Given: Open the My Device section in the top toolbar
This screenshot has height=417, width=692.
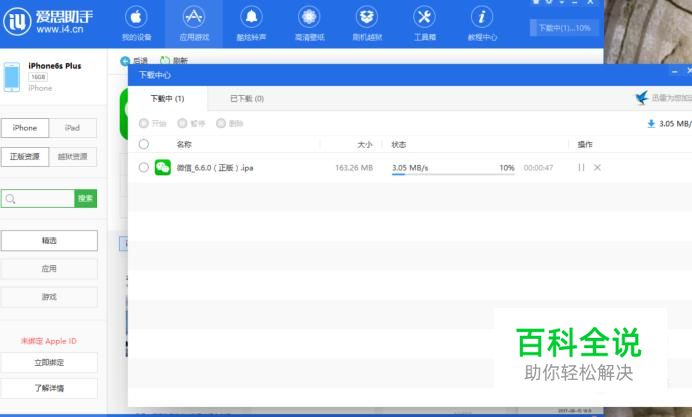Looking at the screenshot, I should click(x=136, y=24).
